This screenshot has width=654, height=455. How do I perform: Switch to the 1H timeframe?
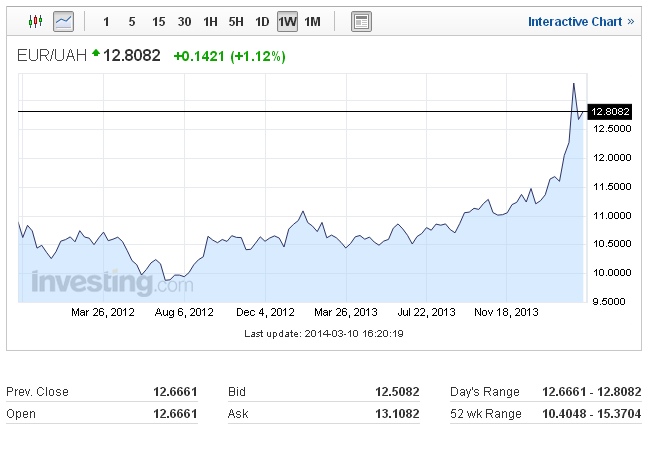point(210,22)
